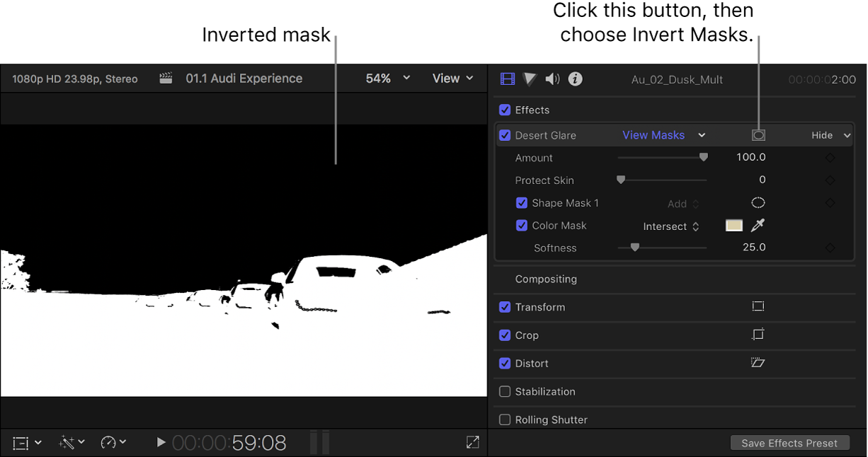Image resolution: width=868 pixels, height=457 pixels.
Task: Click the Color Mask color swatch
Action: (x=733, y=225)
